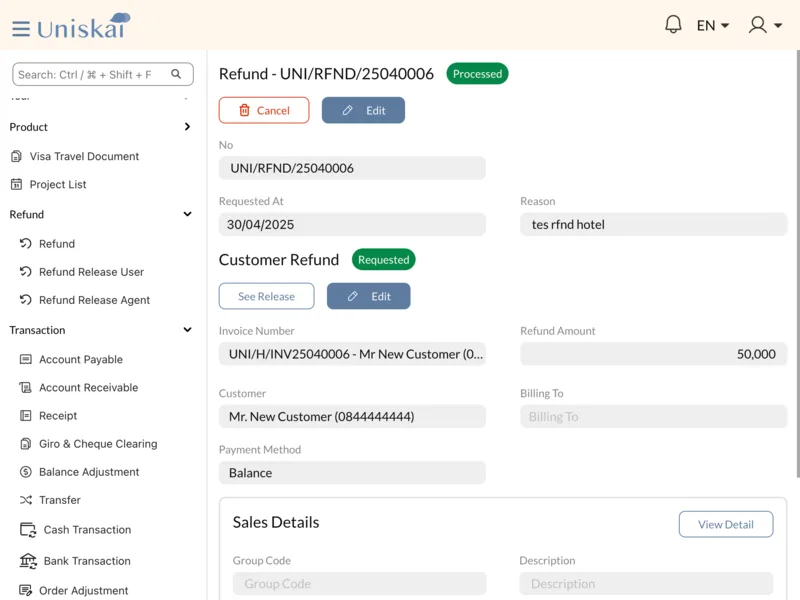Viewport: 800px width, 600px height.
Task: Click the Bank Transaction building icon
Action: tap(28, 561)
